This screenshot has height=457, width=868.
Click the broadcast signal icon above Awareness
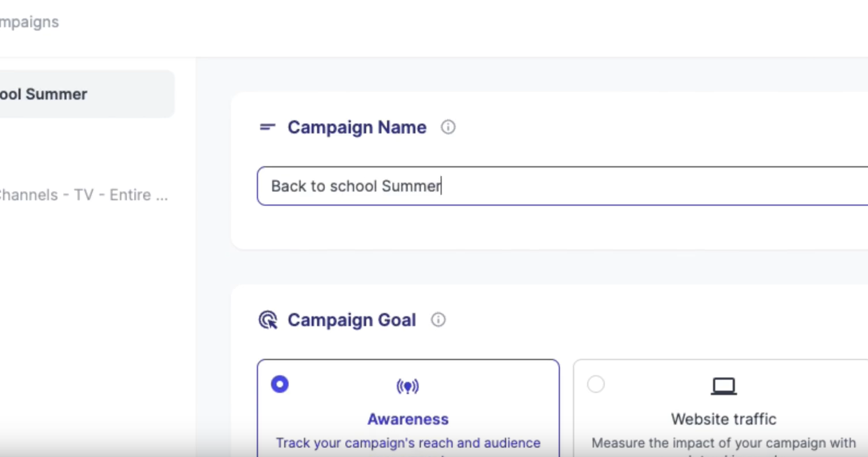pyautogui.click(x=408, y=386)
